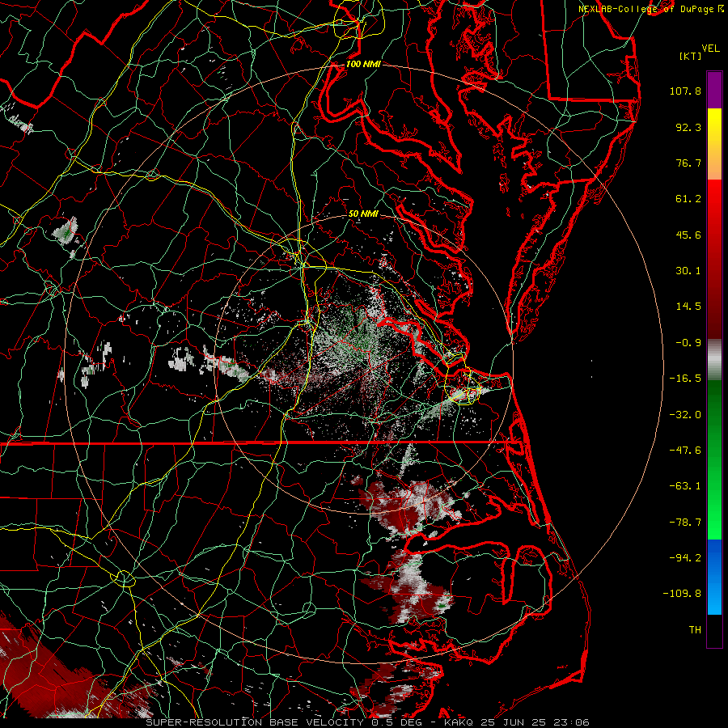Click the 50 NMI range ring label
The height and width of the screenshot is (728, 728).
coord(363,214)
